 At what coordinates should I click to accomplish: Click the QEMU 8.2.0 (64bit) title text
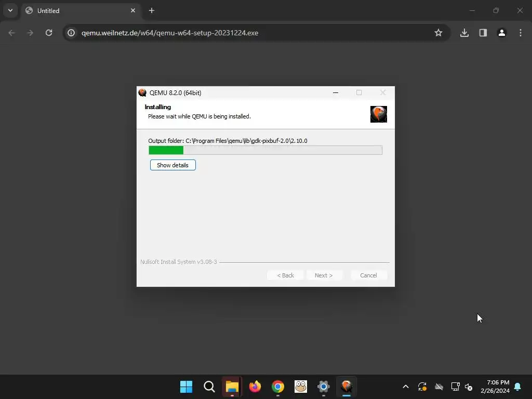click(176, 92)
